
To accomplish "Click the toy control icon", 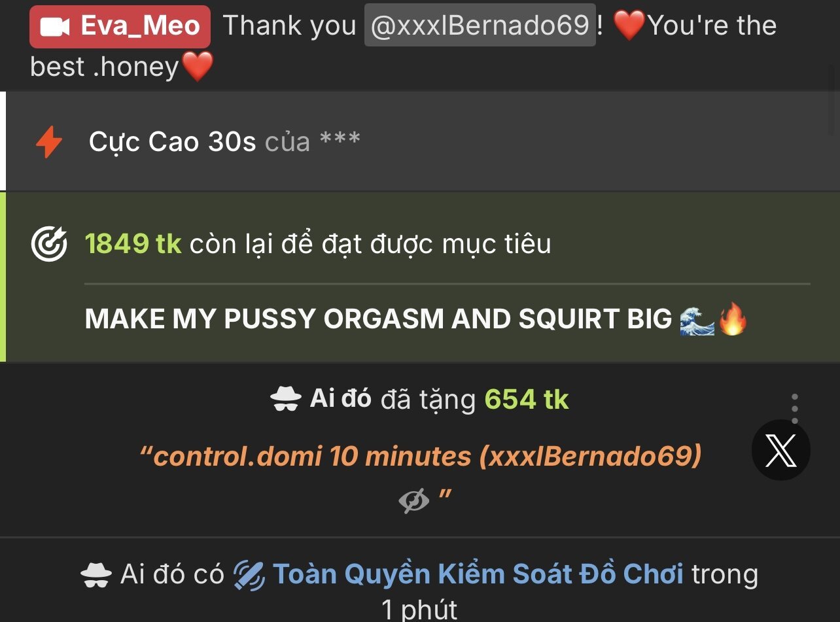I will pos(249,575).
